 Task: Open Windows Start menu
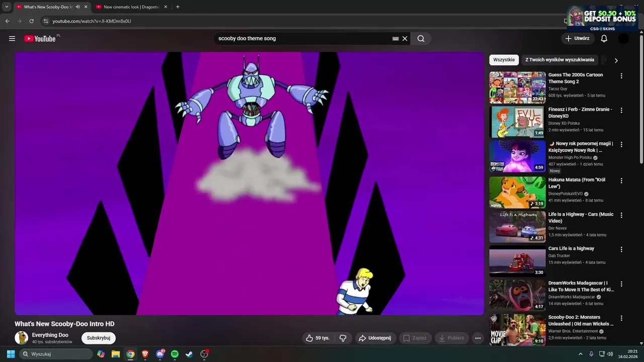click(11, 354)
